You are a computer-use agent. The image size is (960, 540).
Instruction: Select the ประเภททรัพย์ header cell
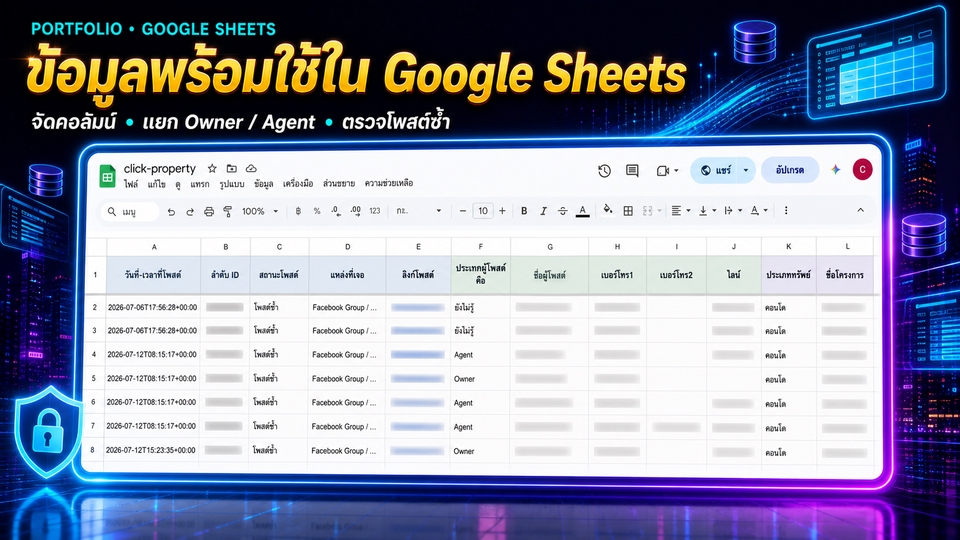(x=789, y=275)
